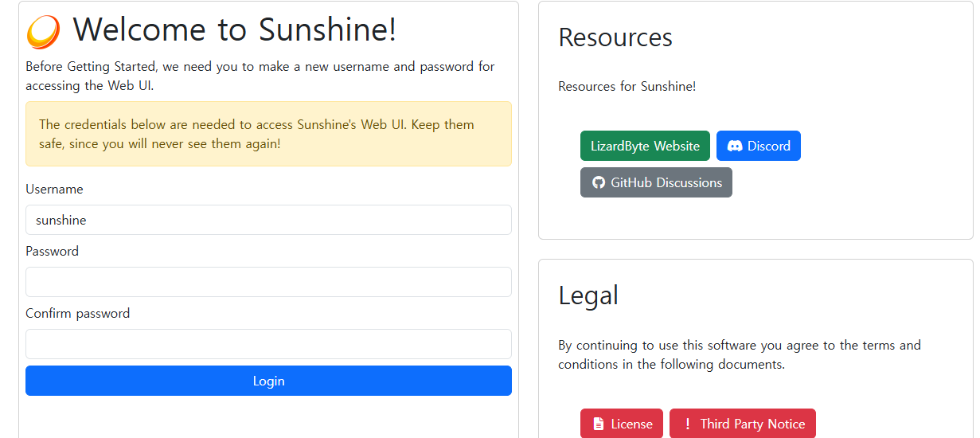Click the Sunshine logo icon
The image size is (980, 438).
[43, 32]
